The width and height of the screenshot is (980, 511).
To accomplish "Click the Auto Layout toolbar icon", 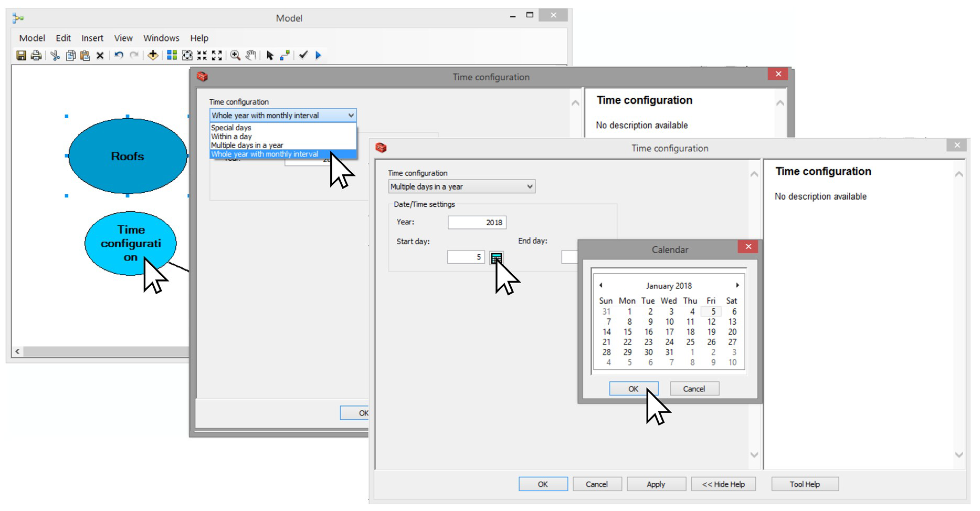I will pyautogui.click(x=172, y=56).
